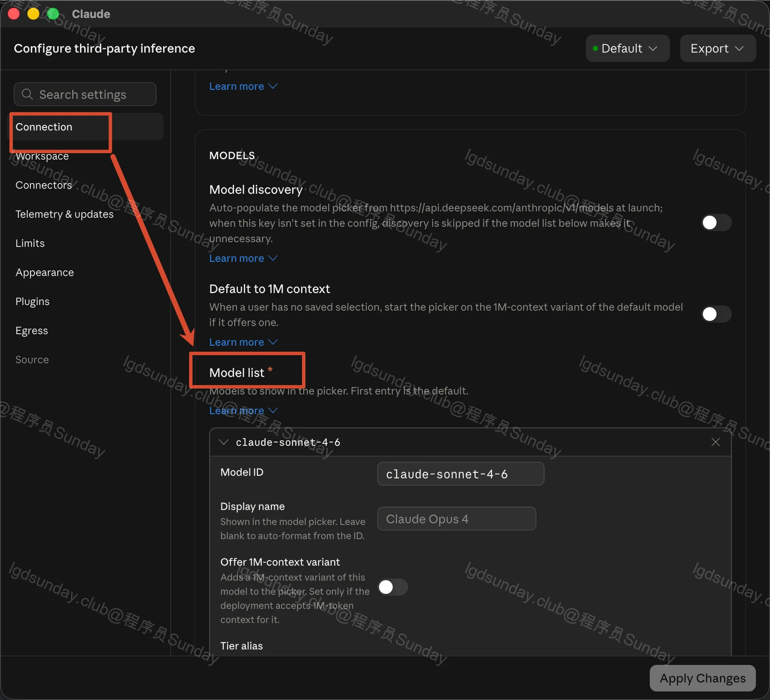This screenshot has height=700, width=770.
Task: Open the Source section
Action: [x=32, y=360]
